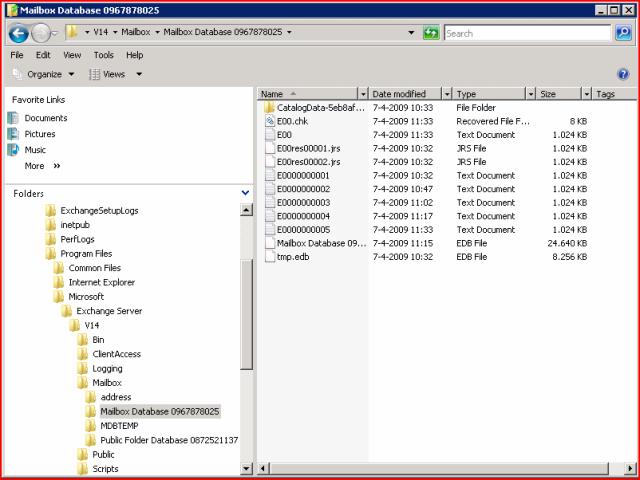Open the Views dropdown arrow
Viewport: 640px width, 480px height.
[x=139, y=74]
